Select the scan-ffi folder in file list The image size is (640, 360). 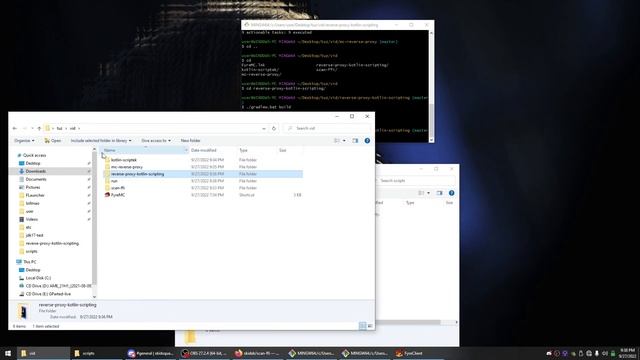(118, 188)
